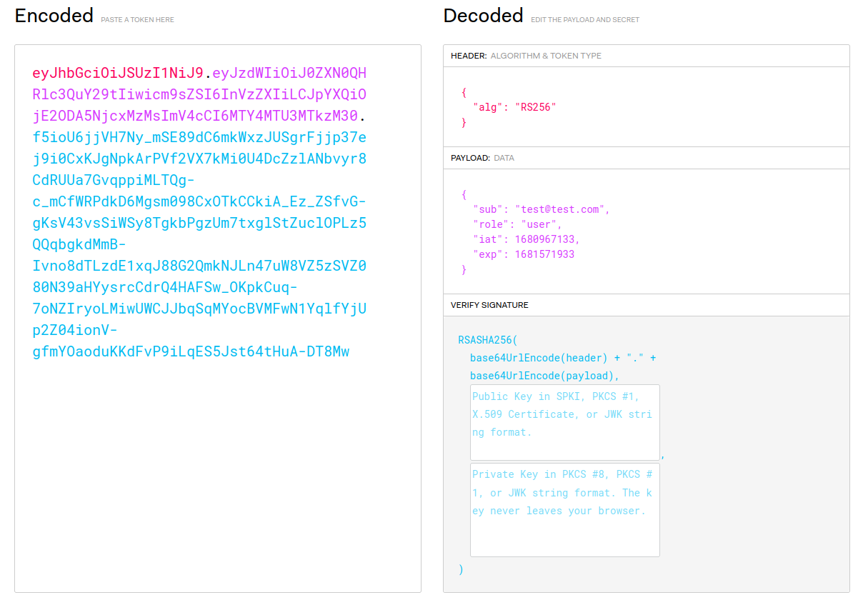The image size is (868, 605).
Task: Click the Encoded heading
Action: coord(54,16)
